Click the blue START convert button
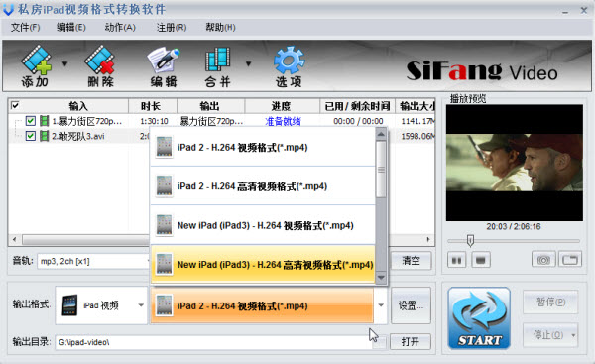This screenshot has height=364, width=595. tap(479, 318)
